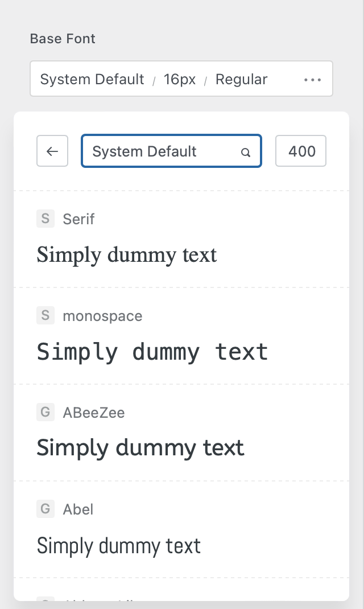This screenshot has height=609, width=364.
Task: Click the G badge beside ABeeZee
Action: 45,412
